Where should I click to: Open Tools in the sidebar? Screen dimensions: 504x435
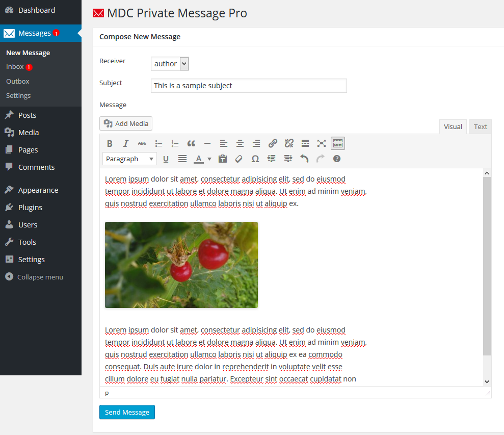(x=40, y=242)
